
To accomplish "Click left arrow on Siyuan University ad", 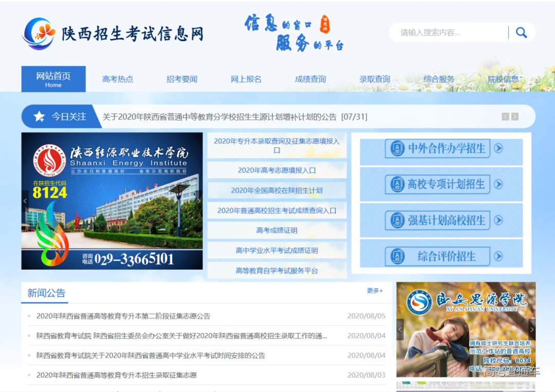I will click(400, 329).
